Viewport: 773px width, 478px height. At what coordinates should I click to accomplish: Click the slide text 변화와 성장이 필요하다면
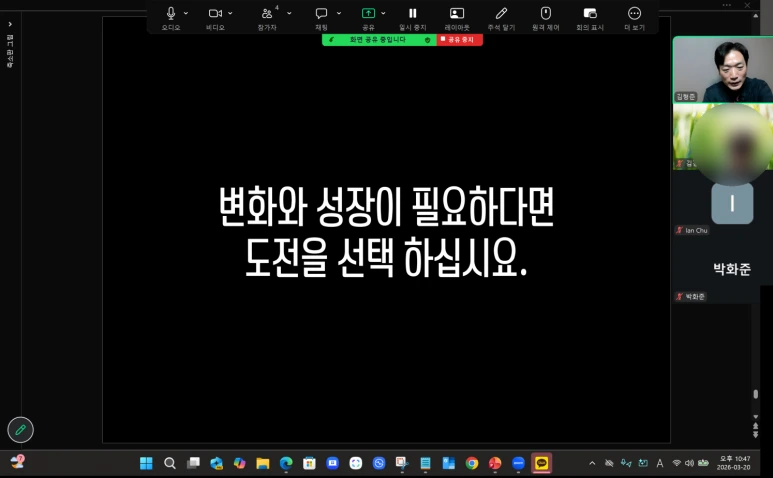pos(386,206)
